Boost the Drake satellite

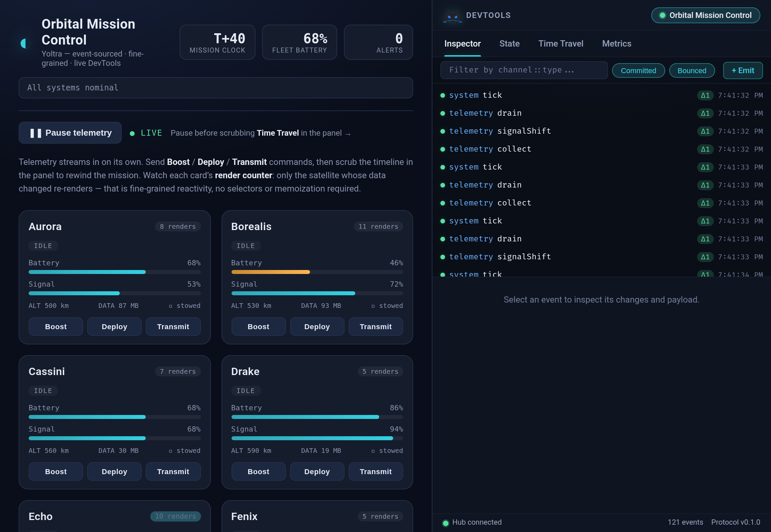tap(258, 471)
